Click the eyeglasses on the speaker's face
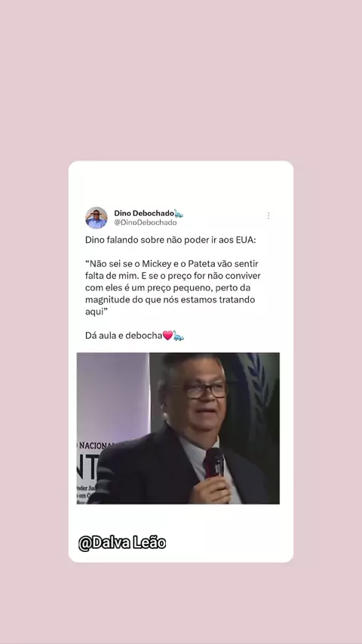362x644 pixels. point(204,390)
